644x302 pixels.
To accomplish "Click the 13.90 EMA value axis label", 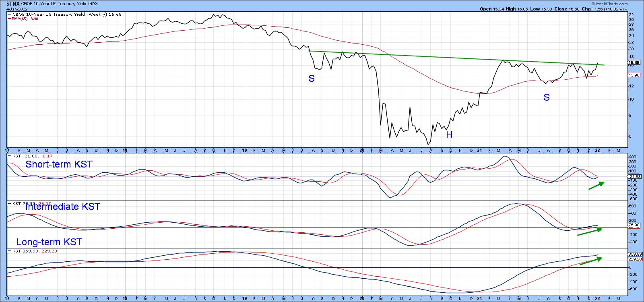I will (634, 75).
